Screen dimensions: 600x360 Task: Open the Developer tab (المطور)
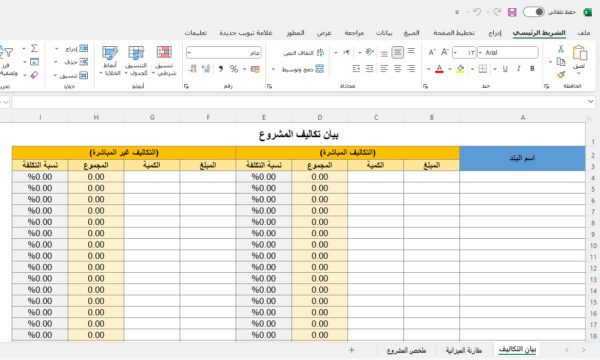295,33
